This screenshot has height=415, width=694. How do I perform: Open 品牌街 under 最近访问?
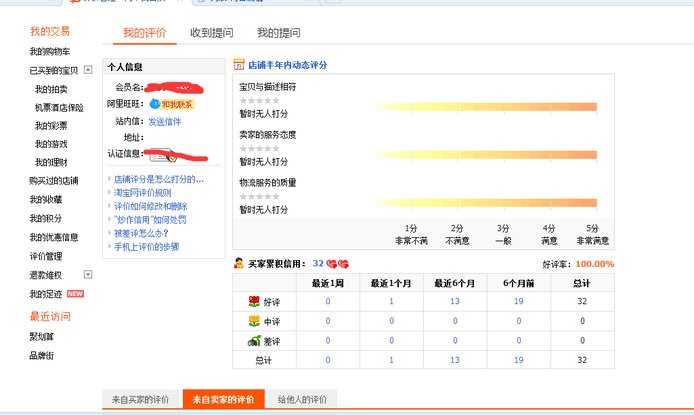[41, 356]
